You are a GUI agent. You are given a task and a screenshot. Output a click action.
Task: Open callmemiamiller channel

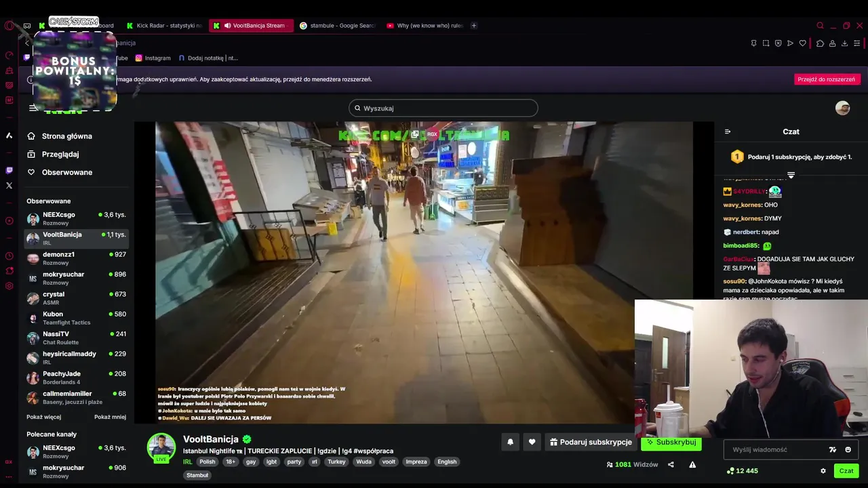coord(76,397)
